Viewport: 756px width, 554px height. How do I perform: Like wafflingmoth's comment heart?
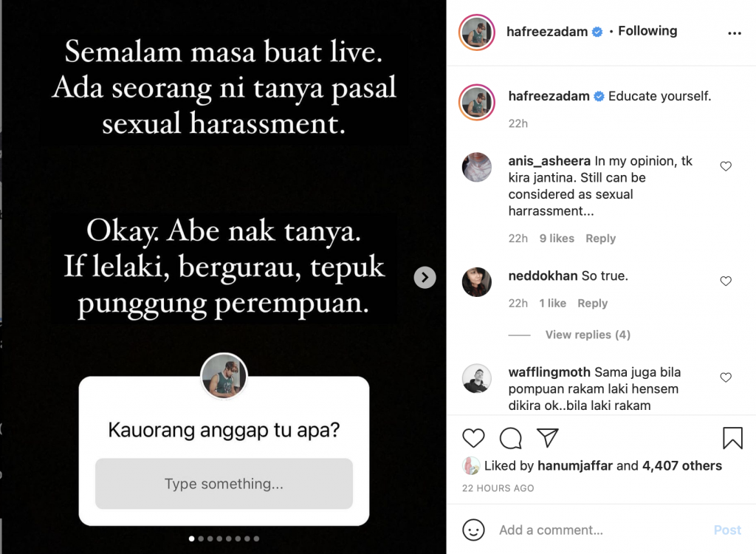coord(726,377)
